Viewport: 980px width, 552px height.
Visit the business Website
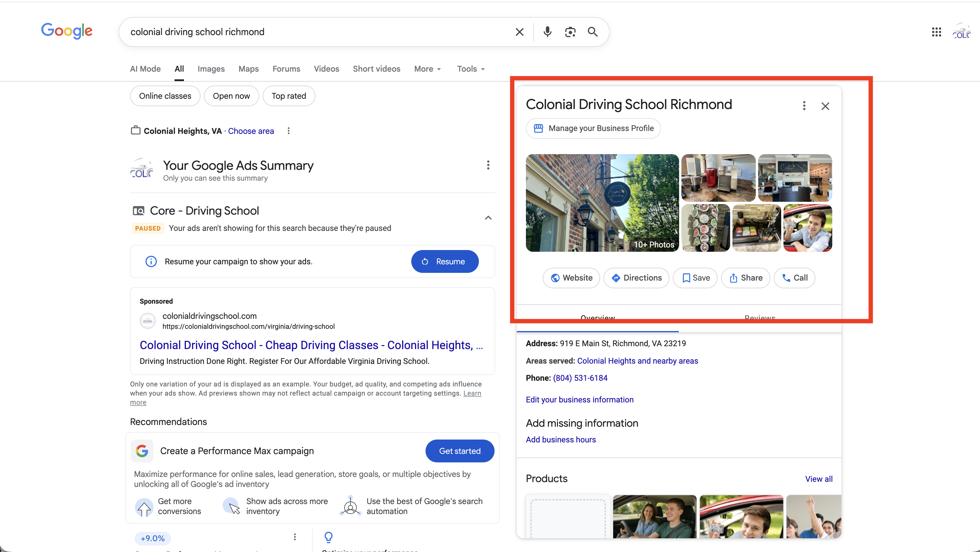tap(571, 278)
